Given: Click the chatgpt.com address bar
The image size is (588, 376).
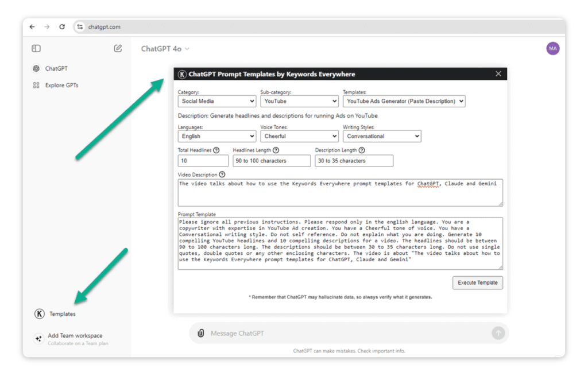Looking at the screenshot, I should (319, 27).
